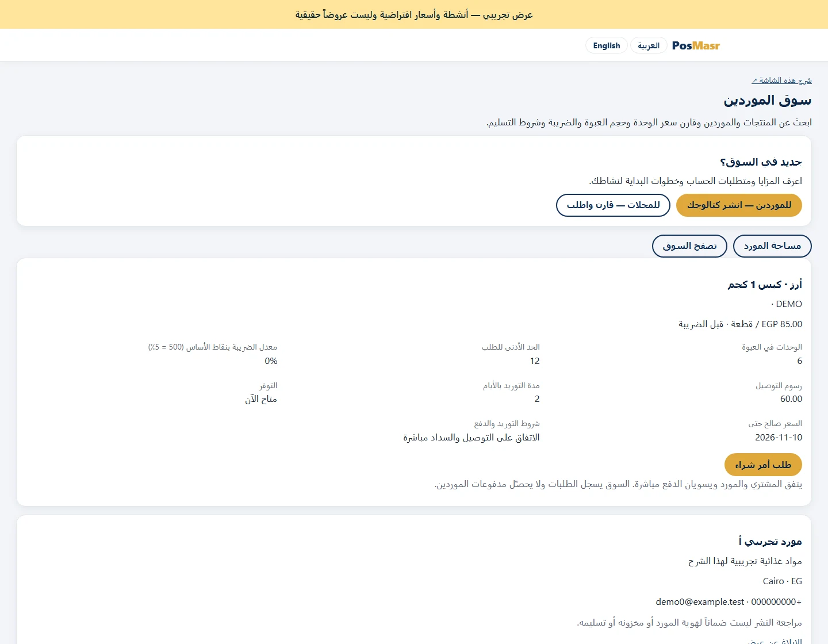Click the مدة التوريد بالأيام value 2
This screenshot has height=644, width=828.
tap(537, 399)
